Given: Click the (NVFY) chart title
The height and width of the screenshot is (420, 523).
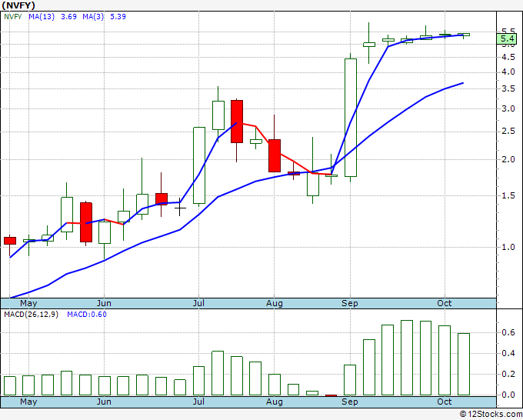Looking at the screenshot, I should click(18, 5).
